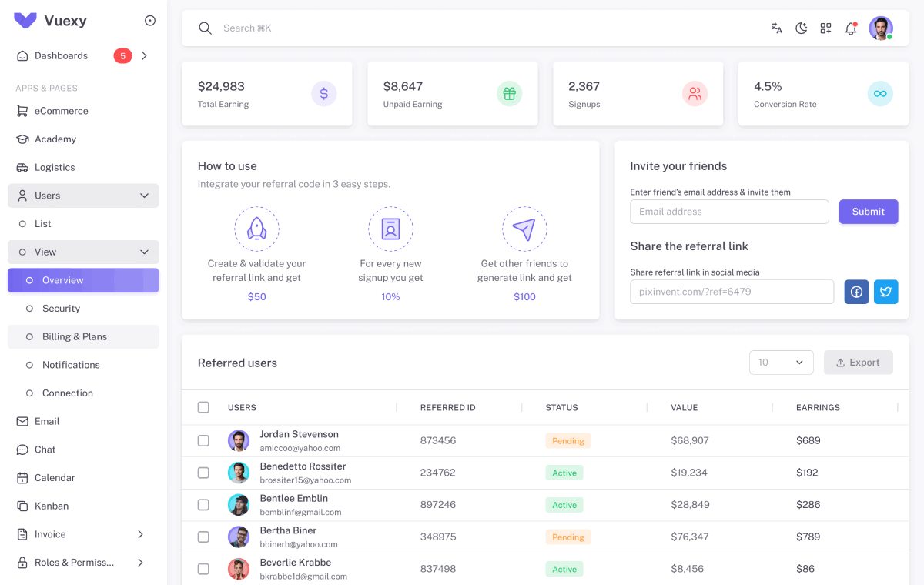Click the Dashboards badge showing 5
The width and height of the screenshot is (924, 585).
click(x=122, y=55)
